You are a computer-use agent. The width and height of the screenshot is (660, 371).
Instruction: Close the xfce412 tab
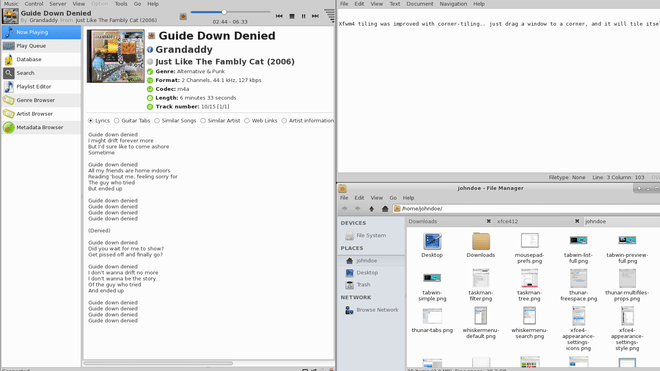577,221
